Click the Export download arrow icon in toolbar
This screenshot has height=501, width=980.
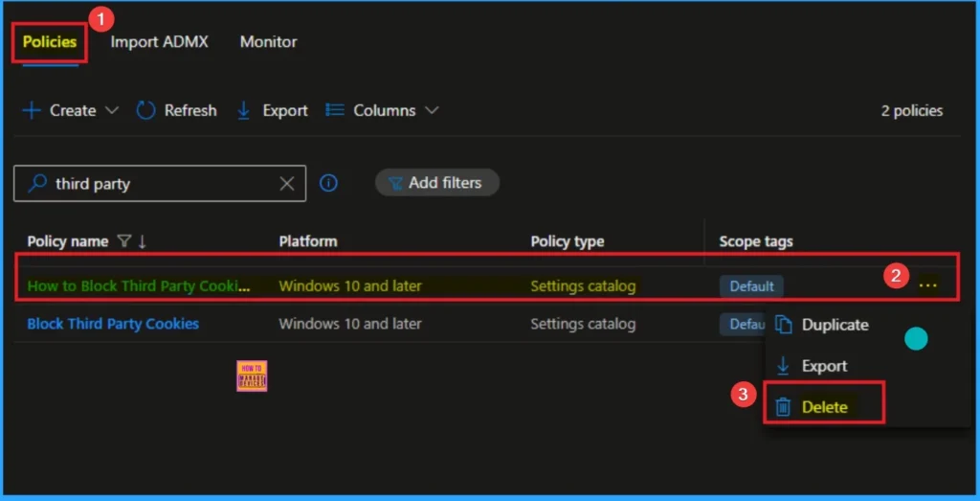[244, 111]
